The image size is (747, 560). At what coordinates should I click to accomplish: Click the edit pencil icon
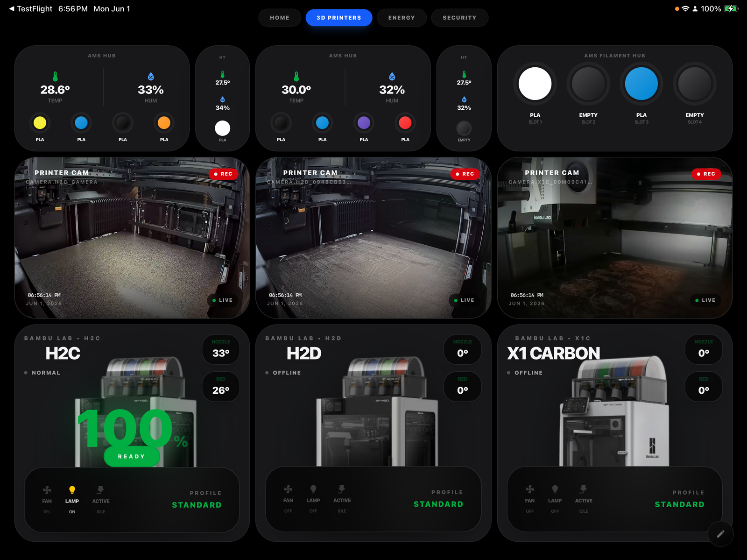click(x=720, y=533)
